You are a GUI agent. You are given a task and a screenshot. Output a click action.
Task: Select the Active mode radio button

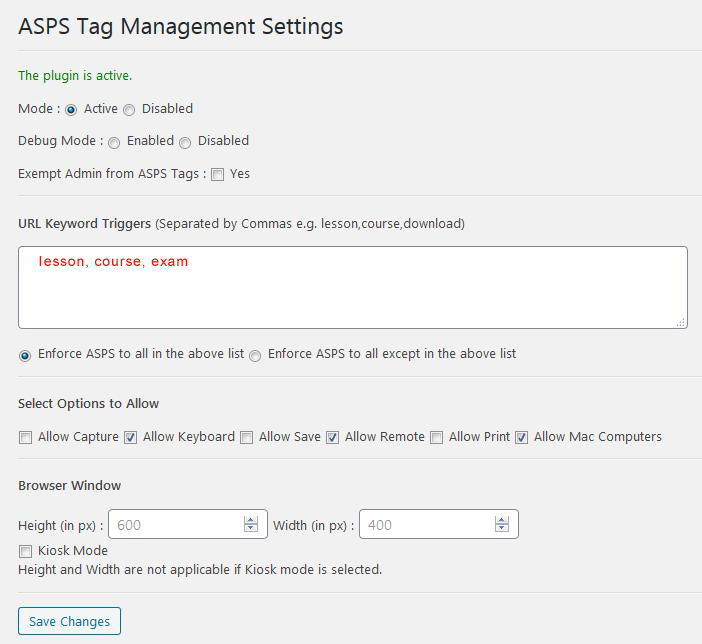[71, 110]
